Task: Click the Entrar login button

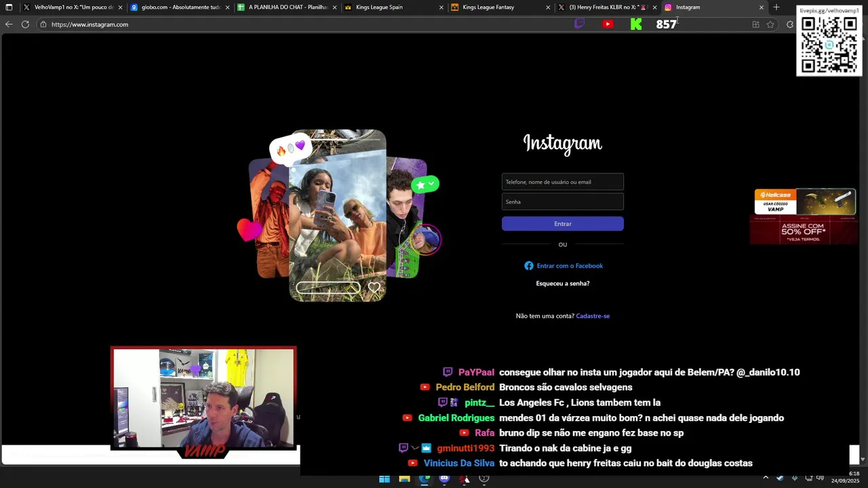Action: click(563, 224)
